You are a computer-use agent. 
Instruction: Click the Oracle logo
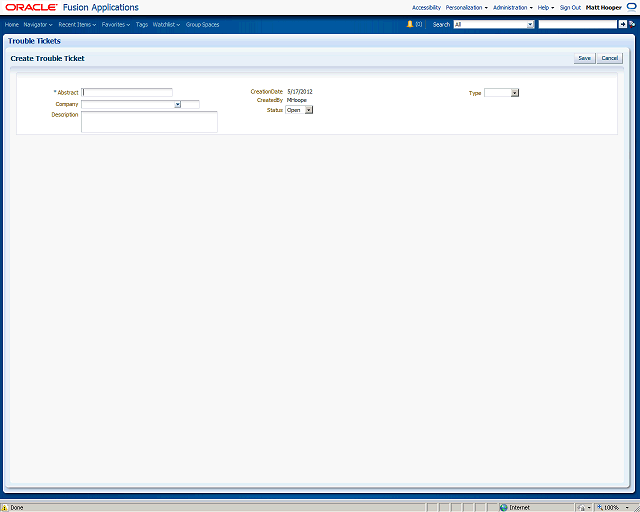tap(31, 7)
